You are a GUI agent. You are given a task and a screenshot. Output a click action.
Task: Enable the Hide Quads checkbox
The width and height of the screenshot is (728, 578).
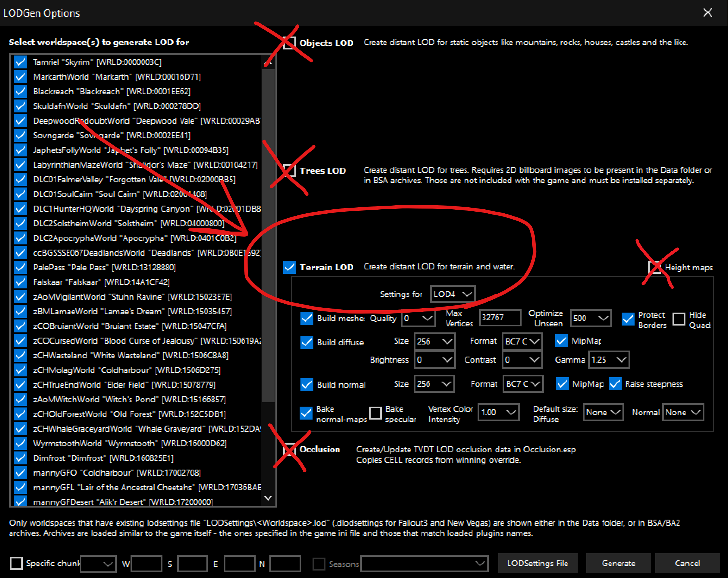pyautogui.click(x=678, y=319)
